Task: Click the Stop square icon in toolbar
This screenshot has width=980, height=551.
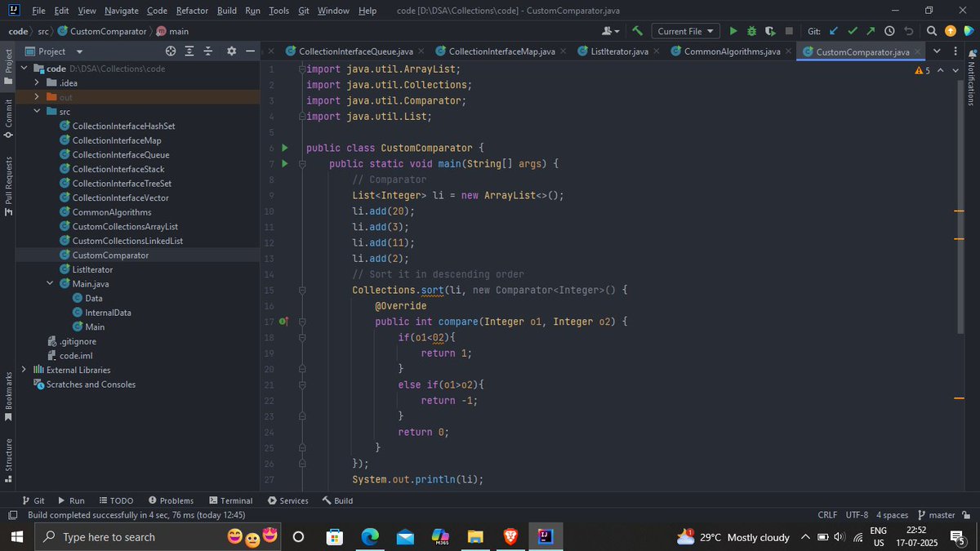Action: (x=789, y=31)
